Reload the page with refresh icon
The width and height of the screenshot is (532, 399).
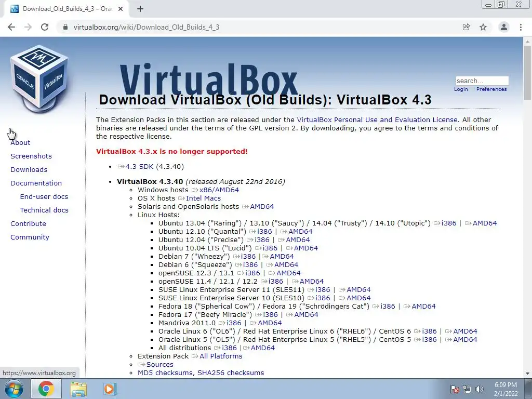click(45, 27)
